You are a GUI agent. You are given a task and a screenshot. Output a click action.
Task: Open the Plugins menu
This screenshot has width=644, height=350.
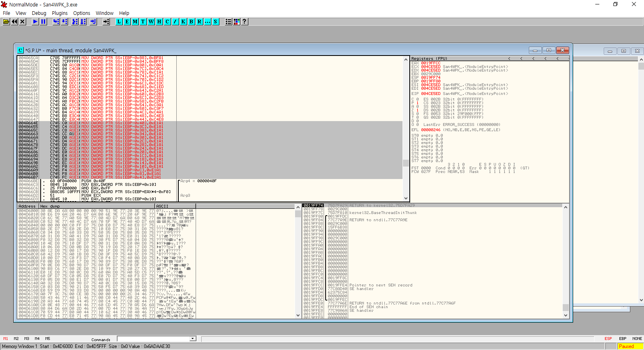pos(60,13)
